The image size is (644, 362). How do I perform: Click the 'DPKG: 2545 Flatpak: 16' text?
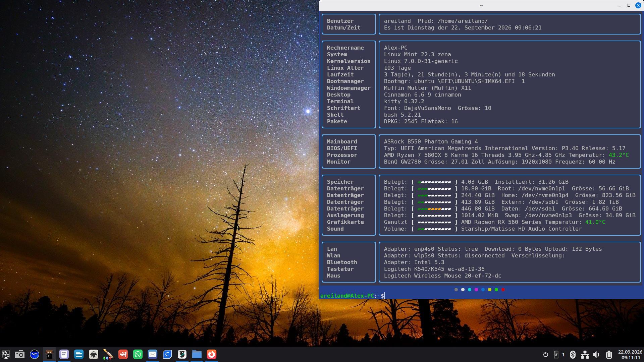click(x=421, y=121)
